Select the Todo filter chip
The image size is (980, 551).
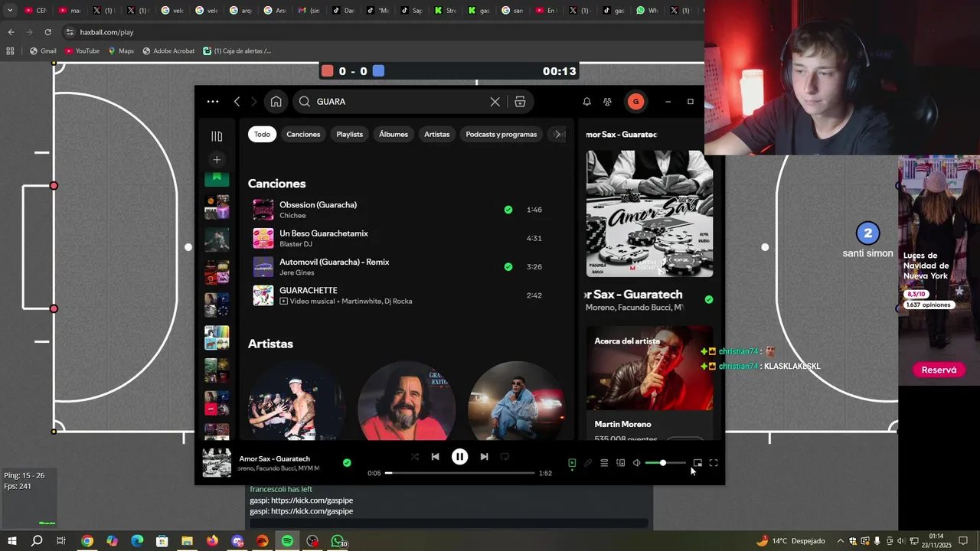262,134
